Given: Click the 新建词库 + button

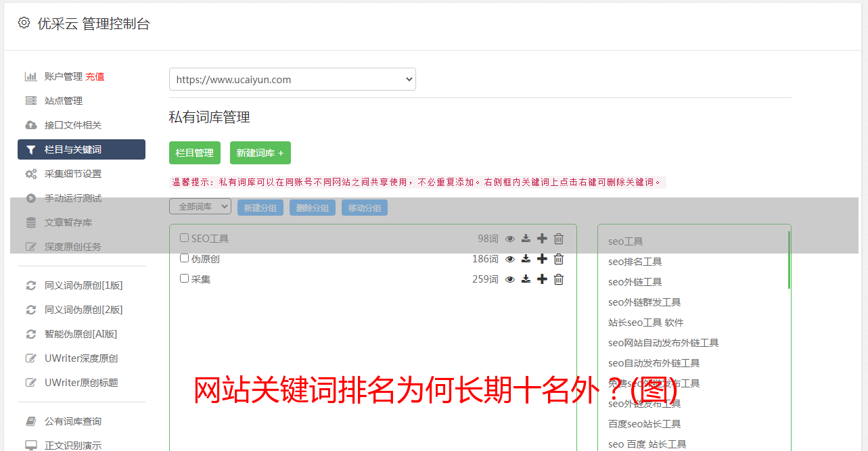Looking at the screenshot, I should [260, 153].
